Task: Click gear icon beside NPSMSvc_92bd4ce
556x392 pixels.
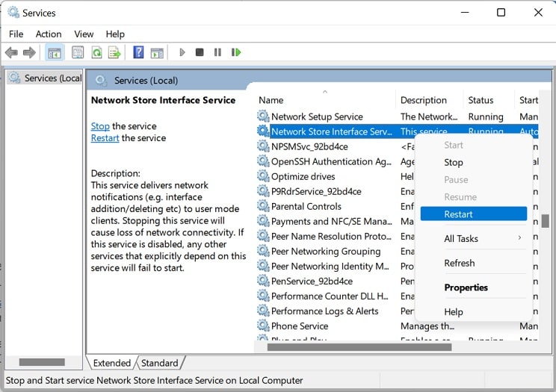Action: [x=263, y=146]
